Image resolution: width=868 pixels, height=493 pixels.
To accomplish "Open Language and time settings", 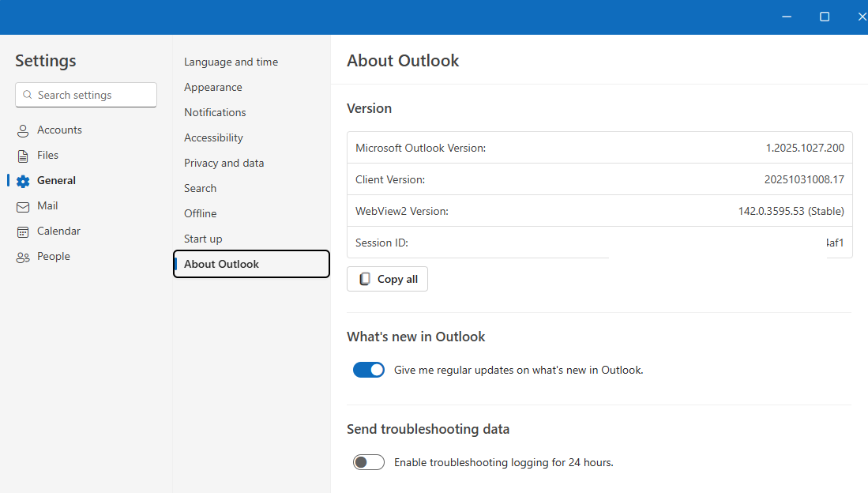I will point(231,62).
